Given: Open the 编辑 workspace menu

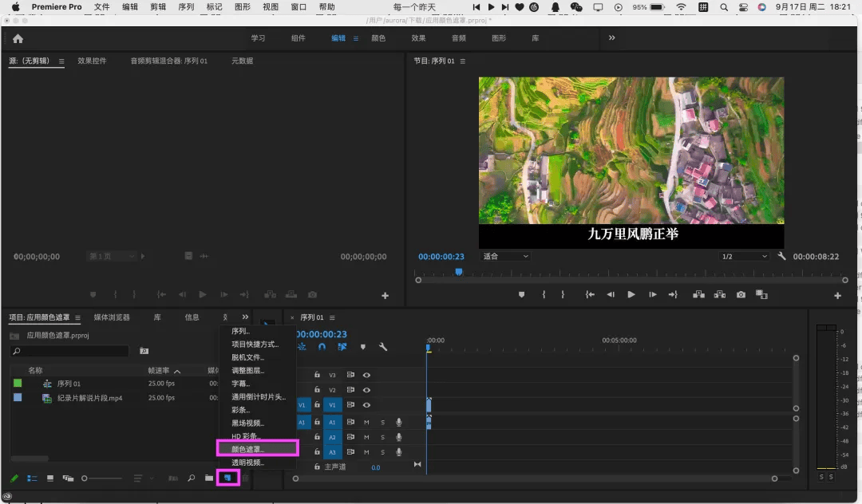Looking at the screenshot, I should pos(356,38).
